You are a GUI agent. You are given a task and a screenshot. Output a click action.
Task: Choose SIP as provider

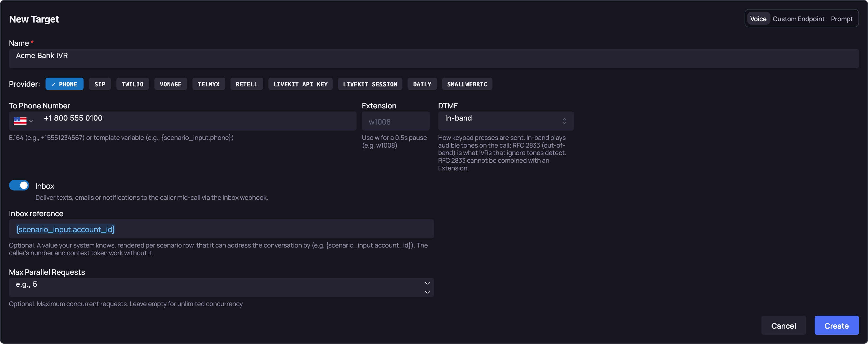(100, 84)
